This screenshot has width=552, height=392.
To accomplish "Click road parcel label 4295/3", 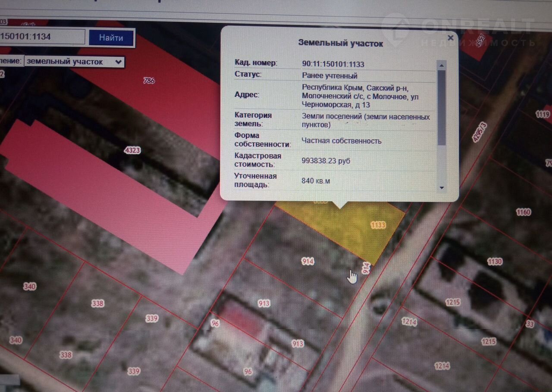I will pos(479,132).
